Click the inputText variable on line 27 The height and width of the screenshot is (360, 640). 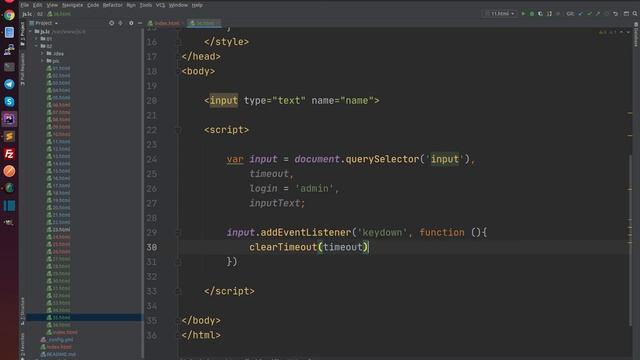tap(275, 203)
